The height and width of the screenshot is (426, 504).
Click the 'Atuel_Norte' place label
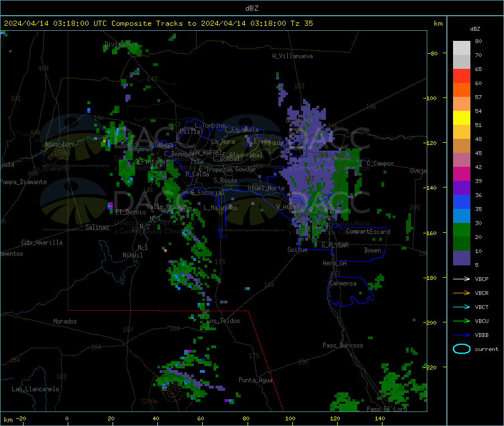coord(266,188)
